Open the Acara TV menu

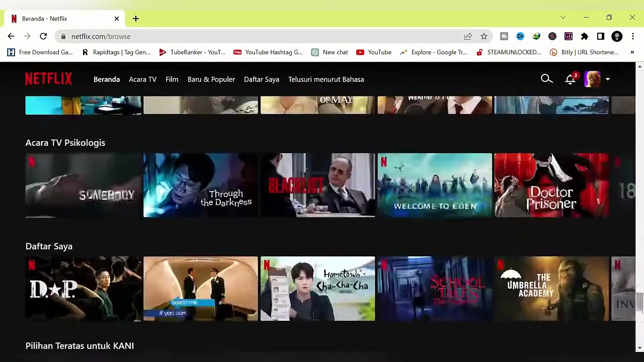(x=142, y=79)
